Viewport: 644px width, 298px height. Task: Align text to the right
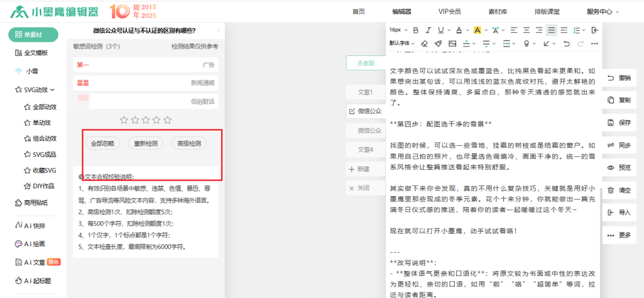539,30
